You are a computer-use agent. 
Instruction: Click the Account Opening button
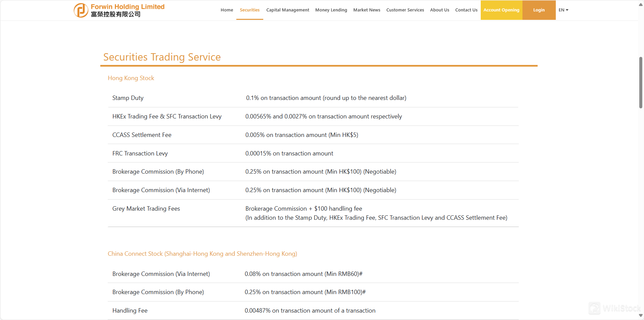coord(501,10)
